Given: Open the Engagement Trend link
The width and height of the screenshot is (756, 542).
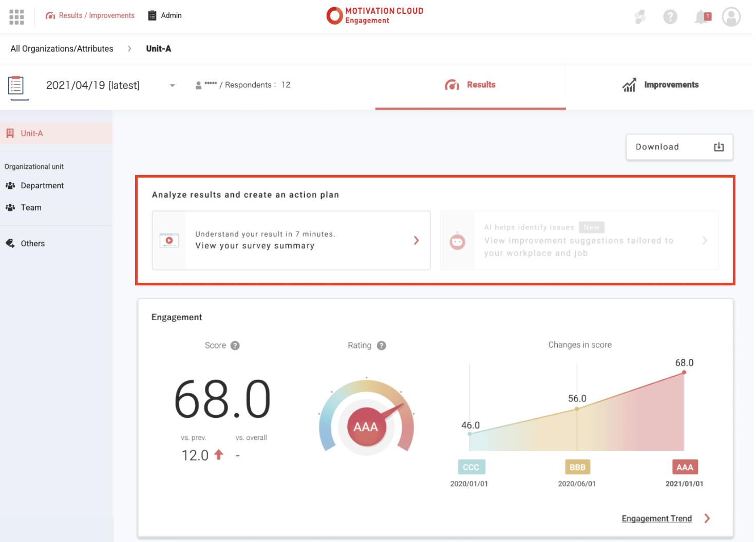Looking at the screenshot, I should coord(656,518).
